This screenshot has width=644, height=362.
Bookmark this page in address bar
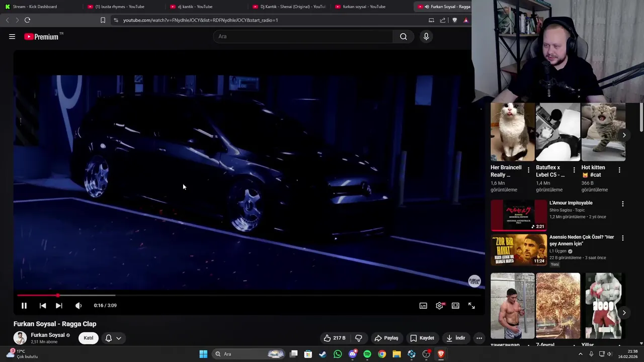103,20
